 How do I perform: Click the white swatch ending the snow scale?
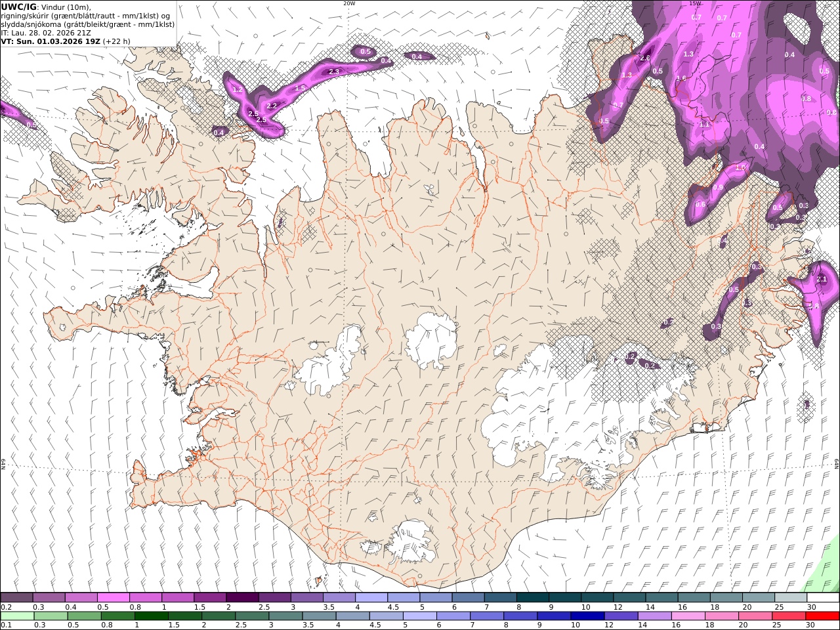822,598
